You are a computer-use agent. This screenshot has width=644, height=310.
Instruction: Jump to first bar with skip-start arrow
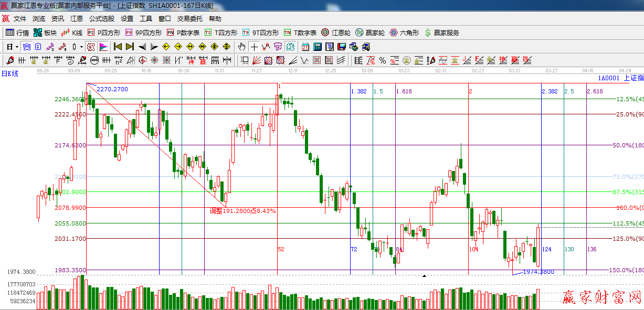click(118, 47)
